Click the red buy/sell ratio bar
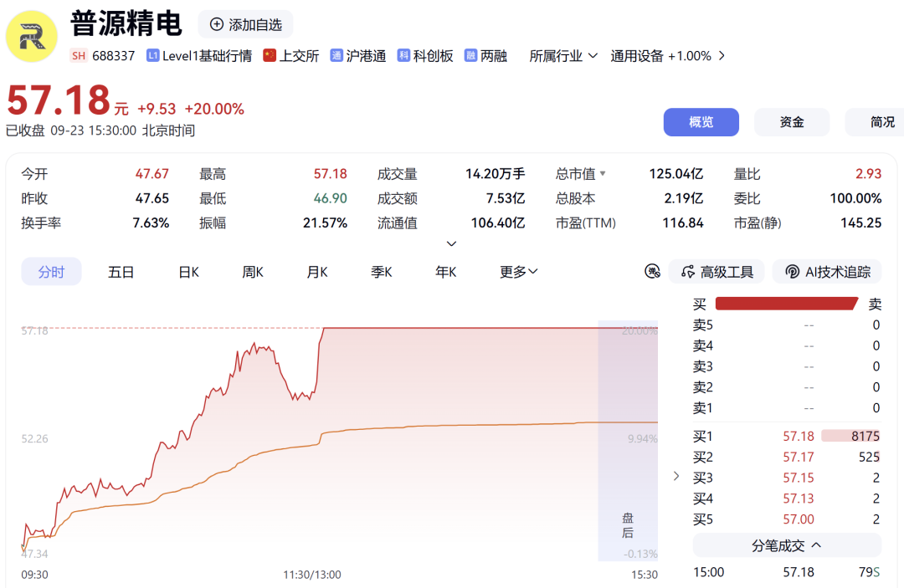Screen dimensions: 904x588 (787, 304)
